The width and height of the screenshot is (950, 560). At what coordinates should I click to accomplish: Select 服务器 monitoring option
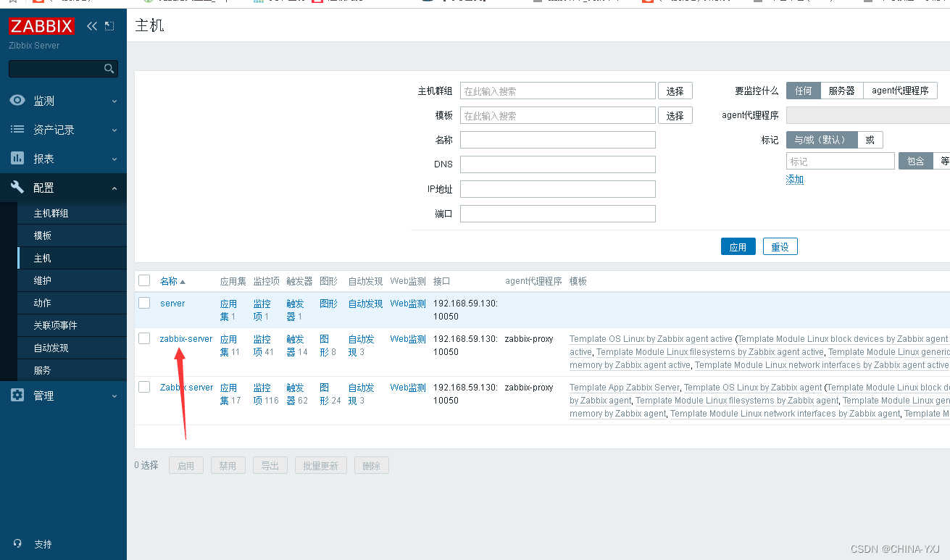(x=841, y=91)
